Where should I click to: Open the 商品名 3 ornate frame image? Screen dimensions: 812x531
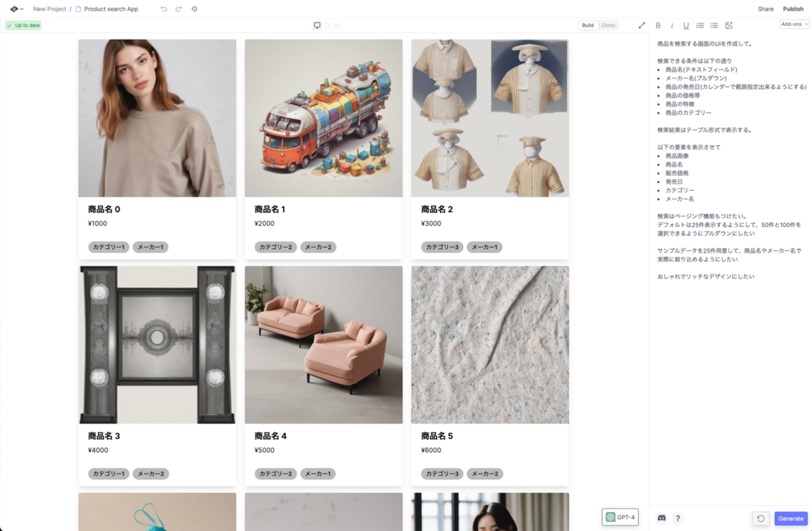pos(157,345)
